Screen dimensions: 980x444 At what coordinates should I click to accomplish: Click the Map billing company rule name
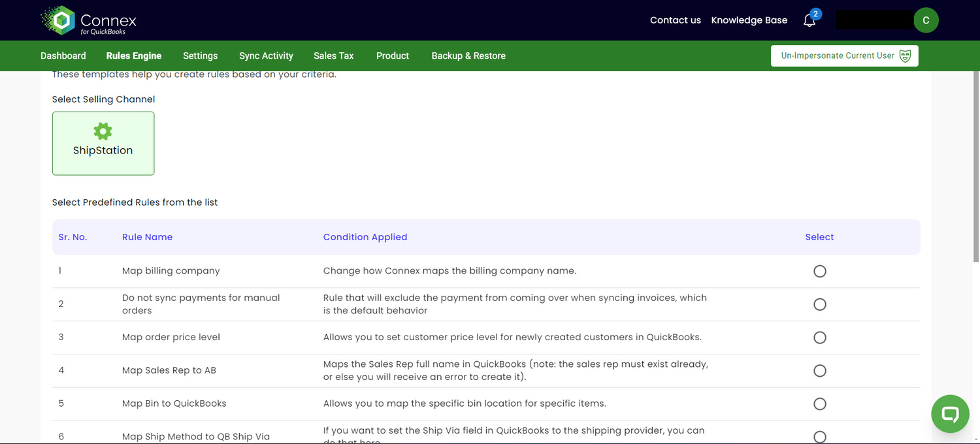tap(171, 271)
